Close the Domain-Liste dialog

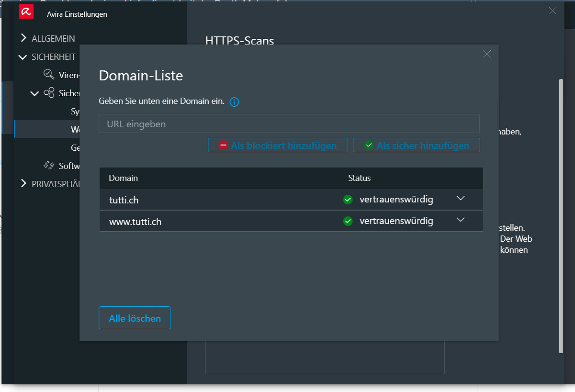[x=487, y=54]
